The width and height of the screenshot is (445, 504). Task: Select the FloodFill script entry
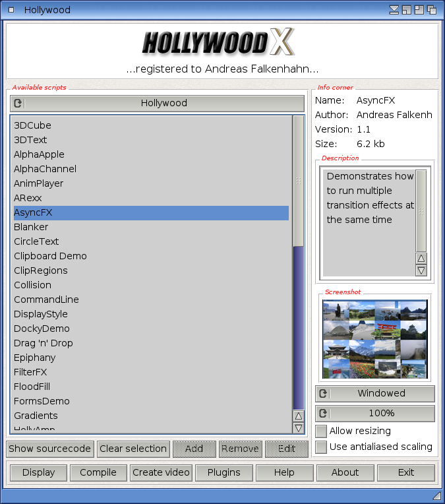(32, 387)
